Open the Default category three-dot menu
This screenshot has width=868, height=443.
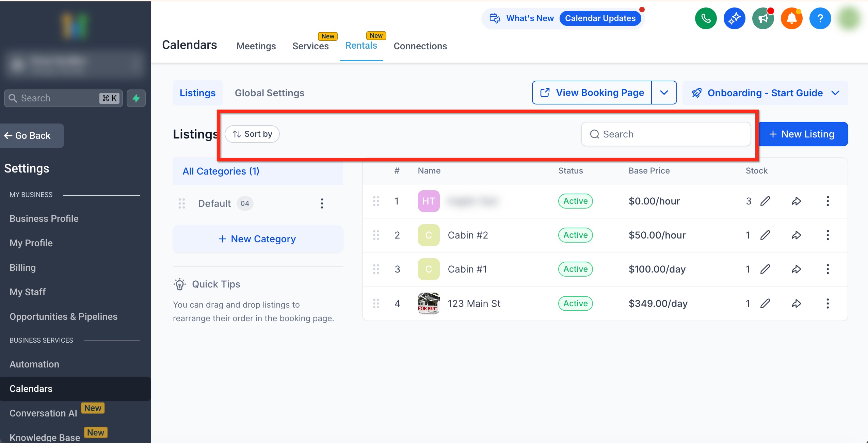322,203
